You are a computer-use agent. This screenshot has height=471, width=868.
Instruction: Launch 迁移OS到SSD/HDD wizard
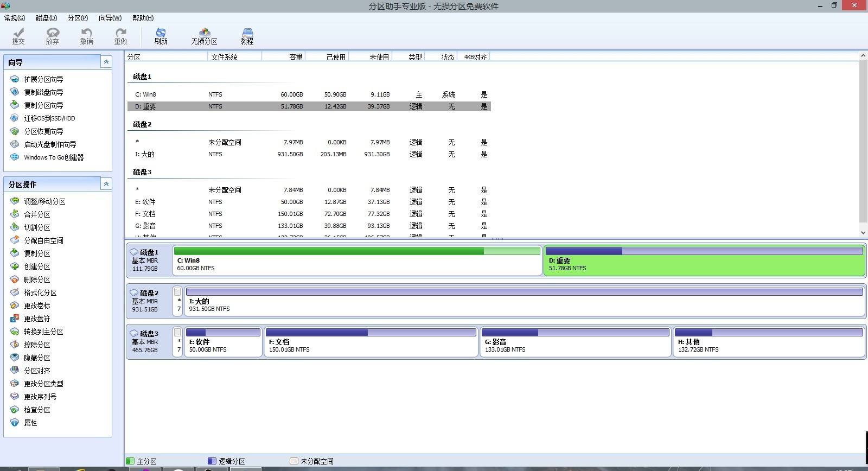point(49,118)
